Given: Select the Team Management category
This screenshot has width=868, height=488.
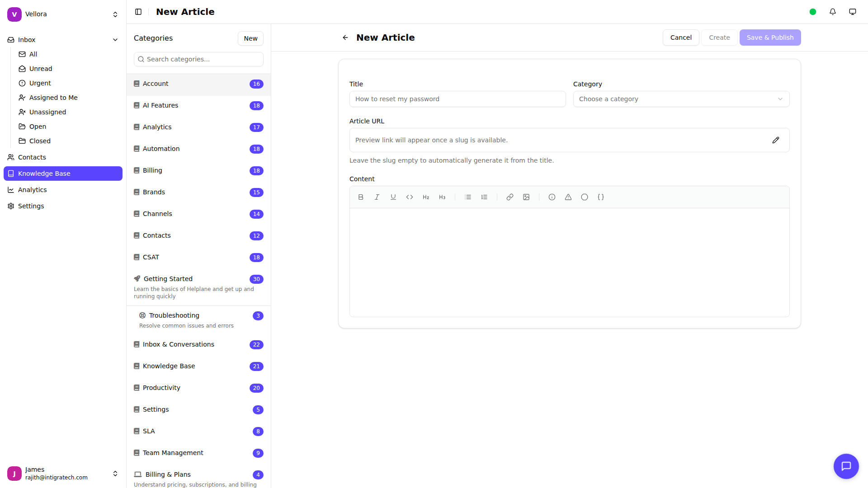Looking at the screenshot, I should point(198,453).
